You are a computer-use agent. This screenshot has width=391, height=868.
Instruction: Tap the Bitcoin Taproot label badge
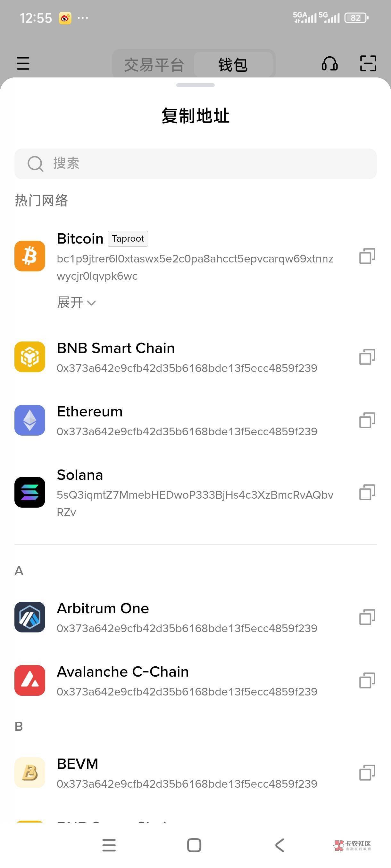pyautogui.click(x=128, y=238)
